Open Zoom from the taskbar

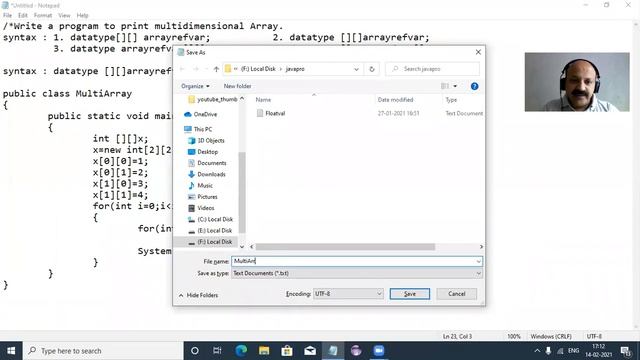tap(379, 351)
